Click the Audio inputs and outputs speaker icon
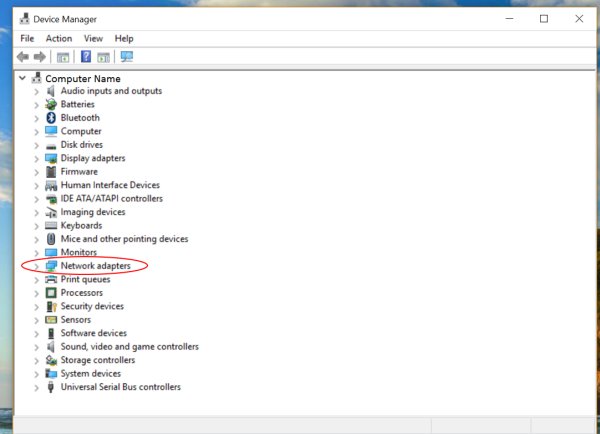This screenshot has height=434, width=600. [x=51, y=91]
